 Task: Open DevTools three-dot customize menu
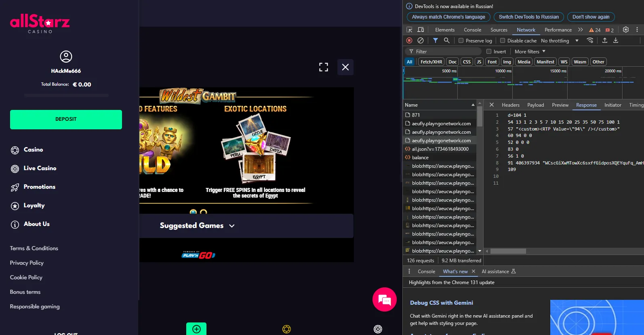[637, 29]
